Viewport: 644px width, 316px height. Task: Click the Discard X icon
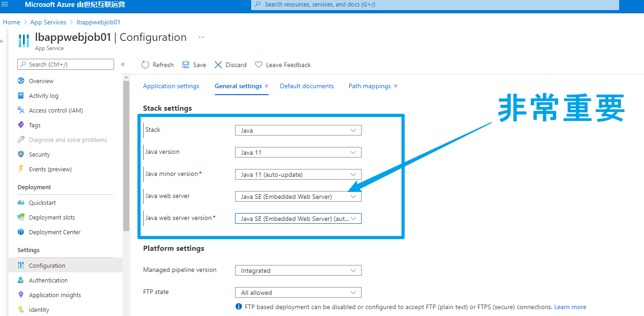click(218, 65)
